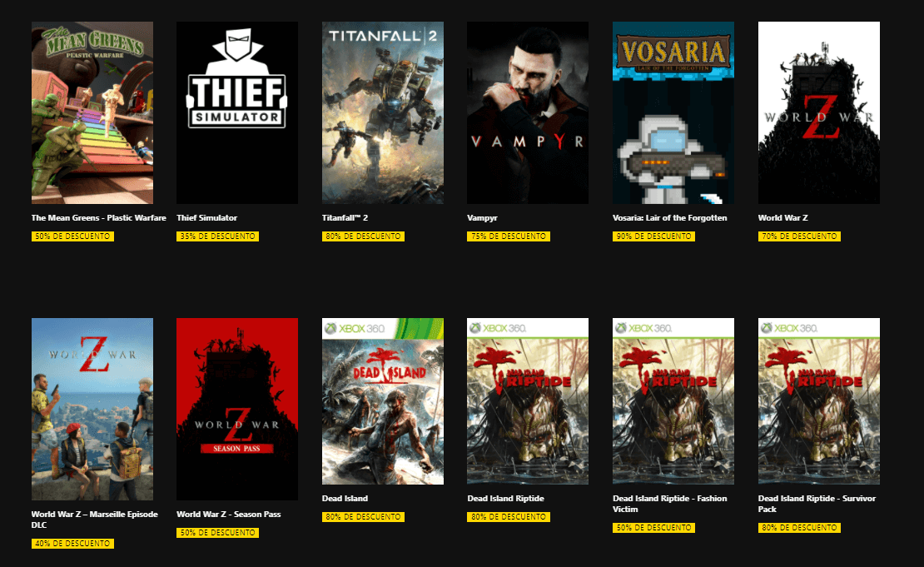
Task: Open Dead Island Riptide title link
Action: coord(505,498)
